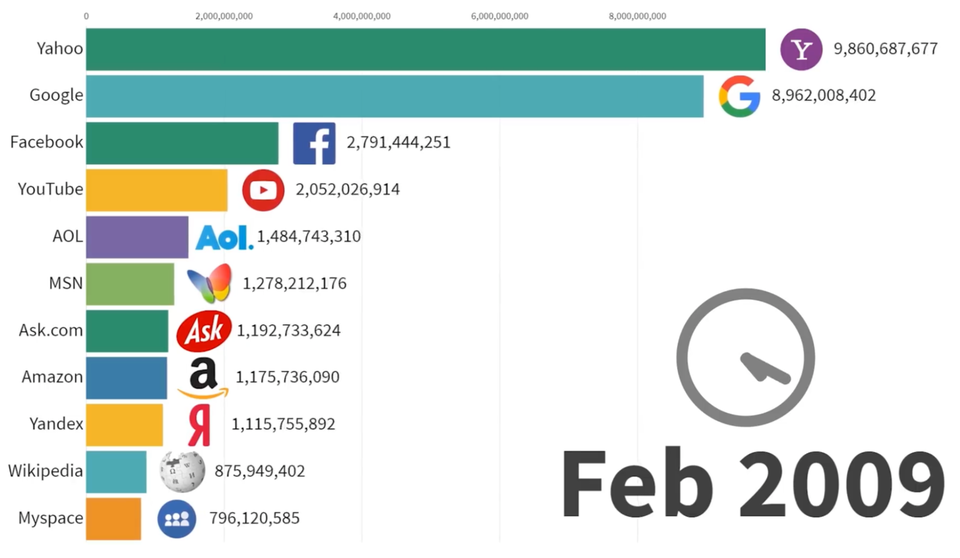Click the green Yahoo bar
The image size is (960, 558).
tap(425, 49)
